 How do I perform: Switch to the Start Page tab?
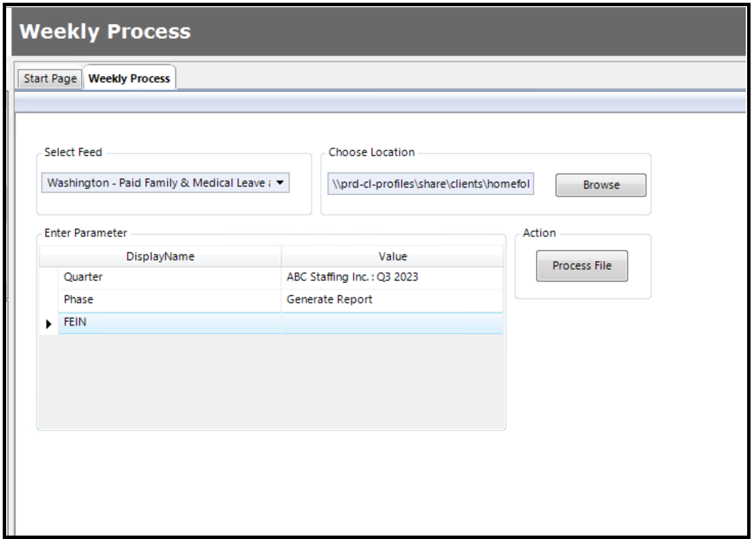point(50,78)
